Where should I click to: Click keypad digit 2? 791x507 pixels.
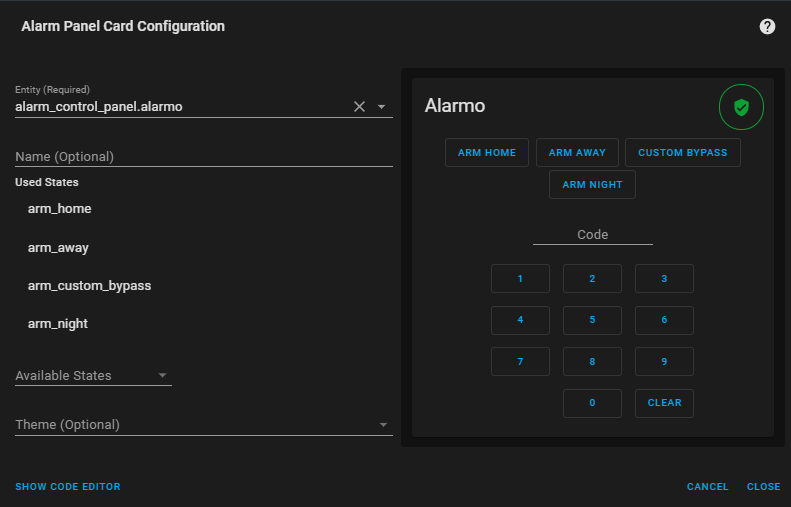(592, 278)
